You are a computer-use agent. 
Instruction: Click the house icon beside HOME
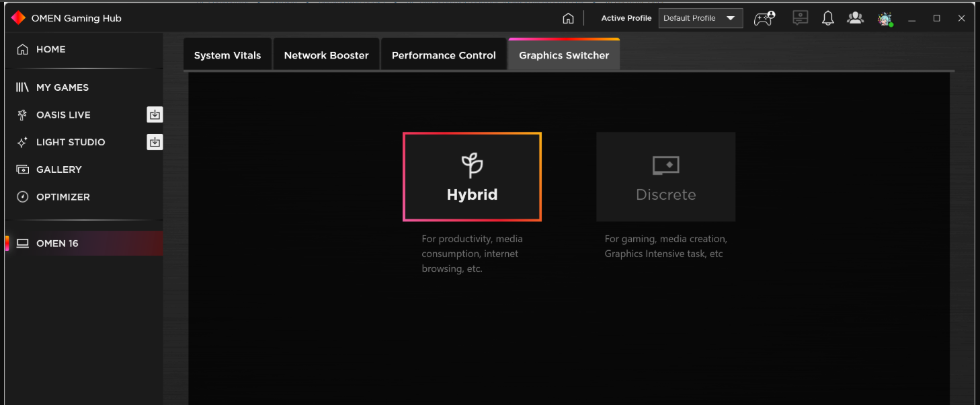[23, 49]
